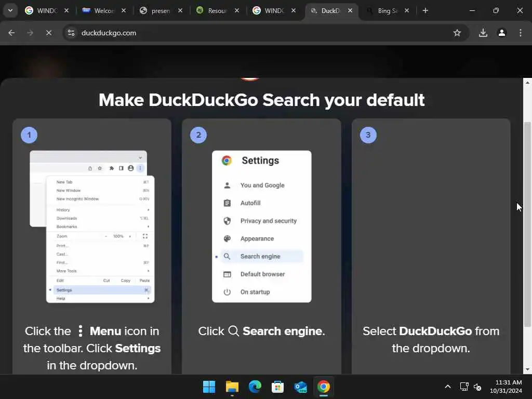532x399 pixels.
Task: Click the Chrome taskbar icon
Action: 323,387
